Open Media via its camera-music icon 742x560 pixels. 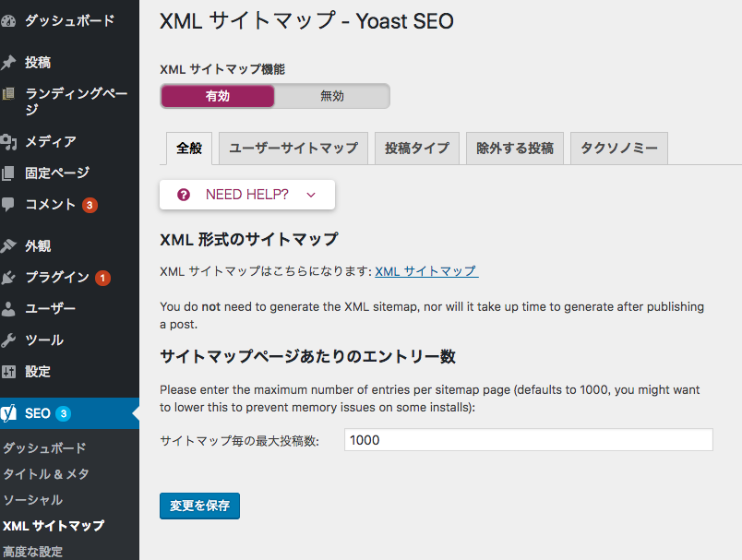[8, 141]
